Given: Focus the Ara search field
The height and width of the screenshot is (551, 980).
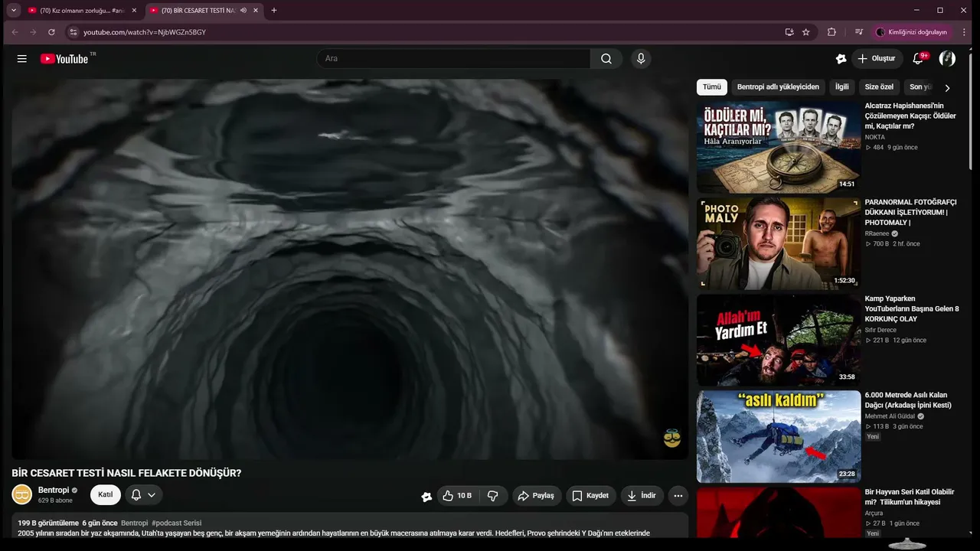Looking at the screenshot, I should (453, 59).
